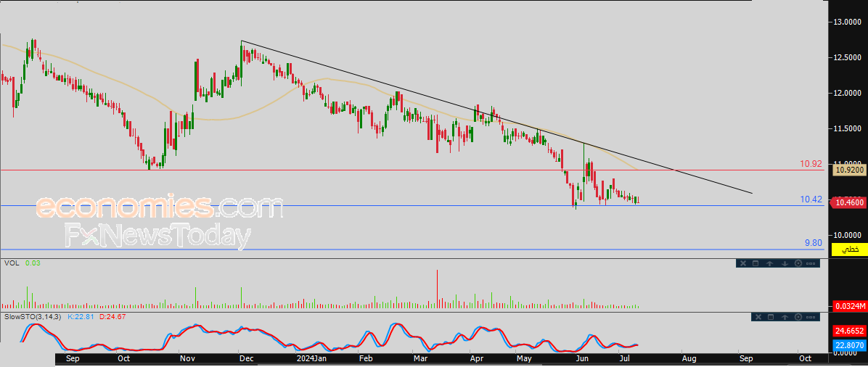Image resolution: width=868 pixels, height=367 pixels.
Task: Click the 12.5000 price axis label
Action: point(848,57)
